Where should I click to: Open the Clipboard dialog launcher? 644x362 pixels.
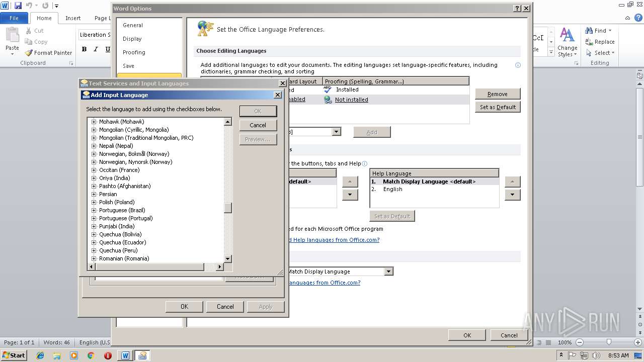click(x=71, y=63)
